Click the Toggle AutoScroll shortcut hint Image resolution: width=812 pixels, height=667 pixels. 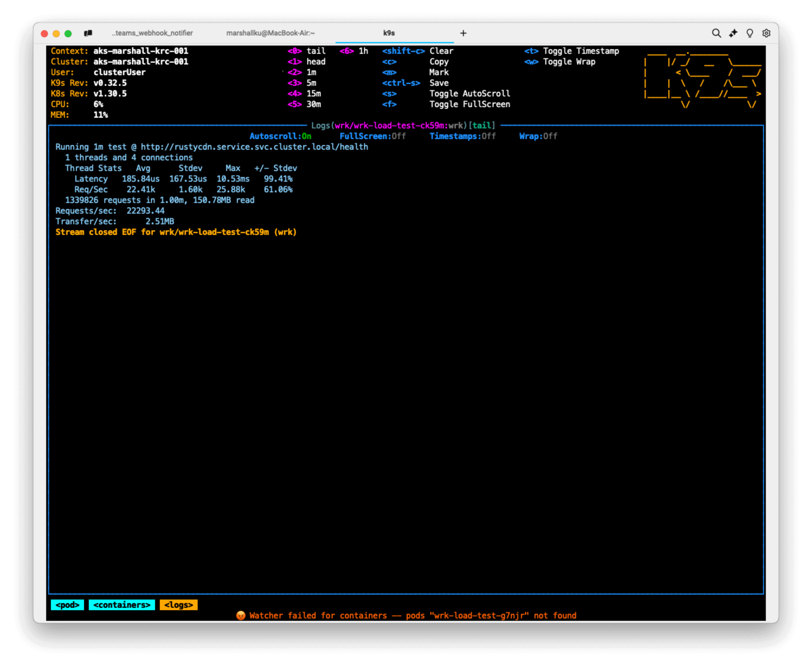[x=469, y=94]
